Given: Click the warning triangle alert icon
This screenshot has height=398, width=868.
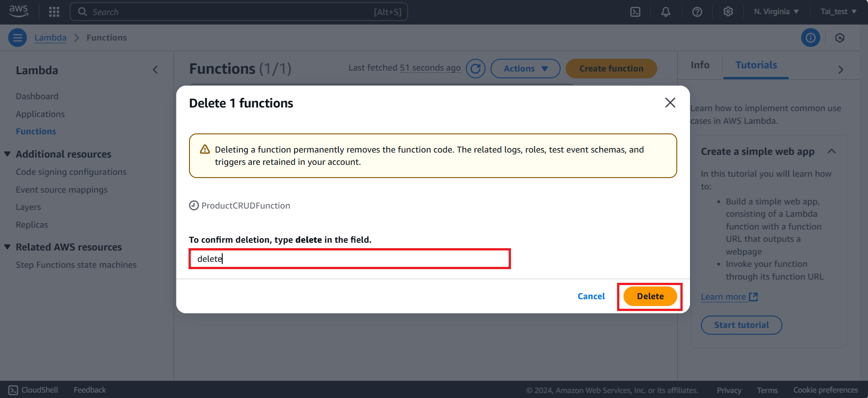Looking at the screenshot, I should (205, 149).
